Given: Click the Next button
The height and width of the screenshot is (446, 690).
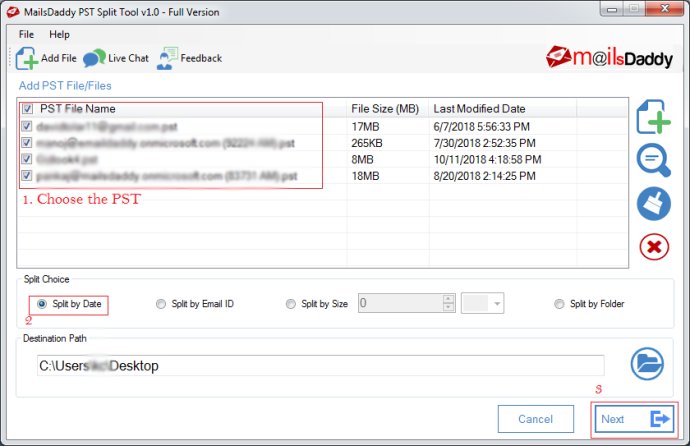Looking at the screenshot, I should [635, 419].
